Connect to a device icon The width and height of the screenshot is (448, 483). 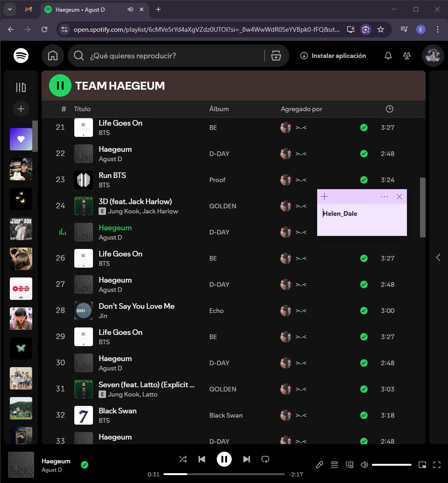(349, 465)
